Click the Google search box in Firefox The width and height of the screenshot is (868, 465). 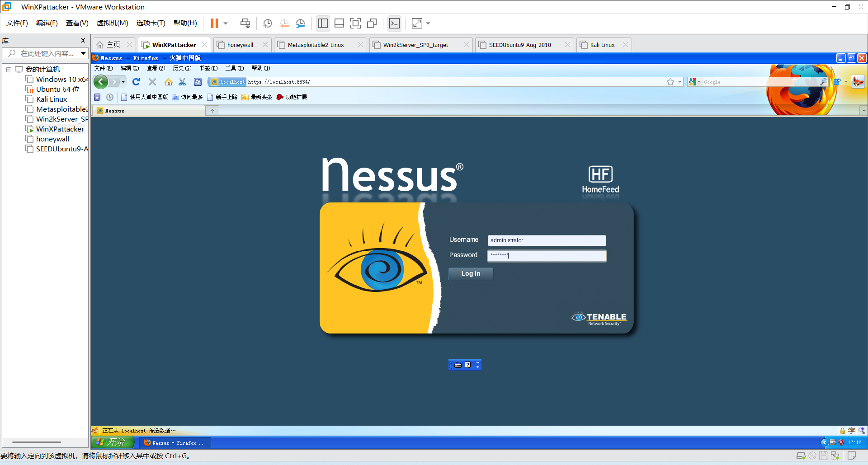[760, 82]
